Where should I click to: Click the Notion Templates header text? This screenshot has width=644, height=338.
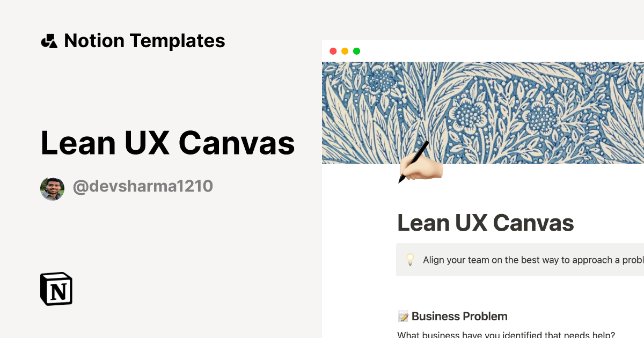144,40
